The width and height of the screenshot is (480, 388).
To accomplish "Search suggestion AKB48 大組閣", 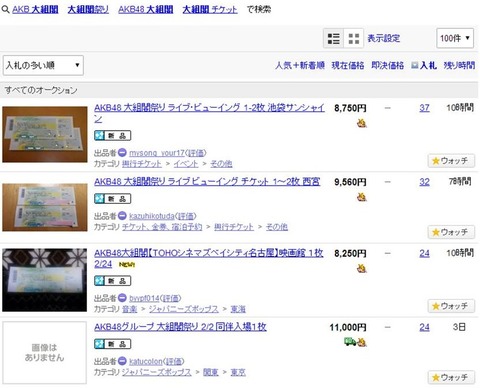I will [x=146, y=9].
